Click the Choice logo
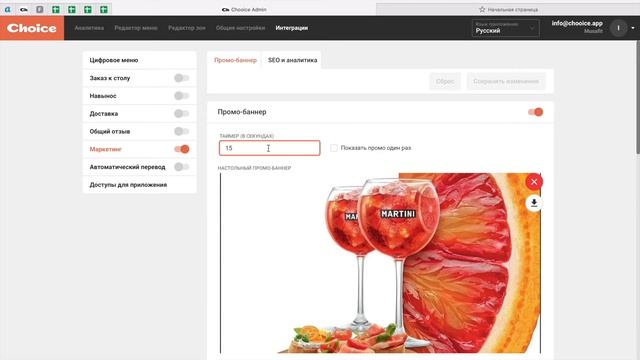 pos(32,28)
